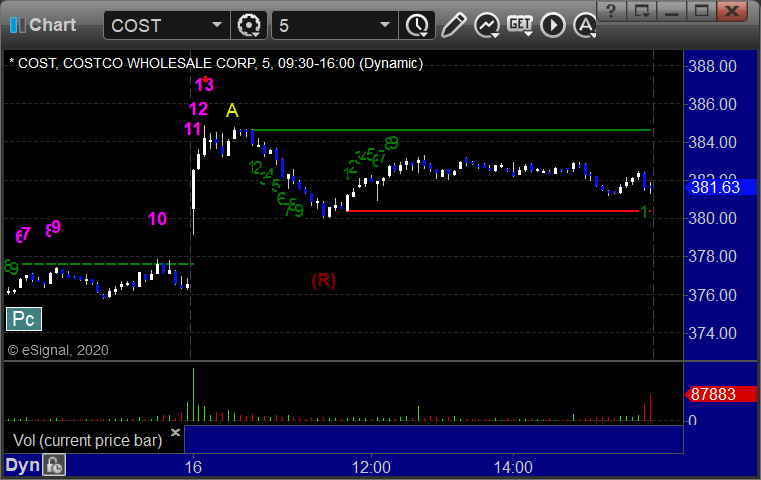Select the red support line near 380

(493, 211)
